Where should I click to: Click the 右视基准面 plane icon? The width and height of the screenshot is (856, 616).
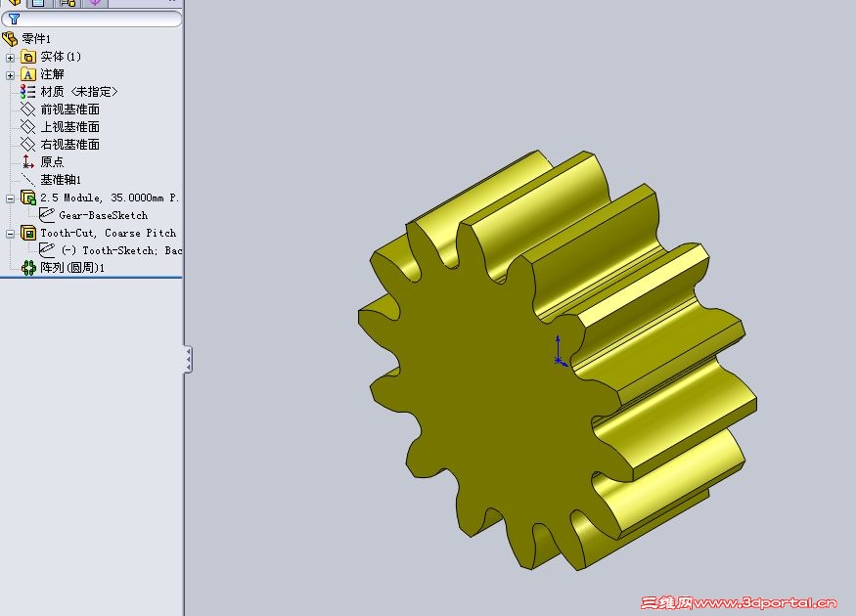tap(27, 144)
